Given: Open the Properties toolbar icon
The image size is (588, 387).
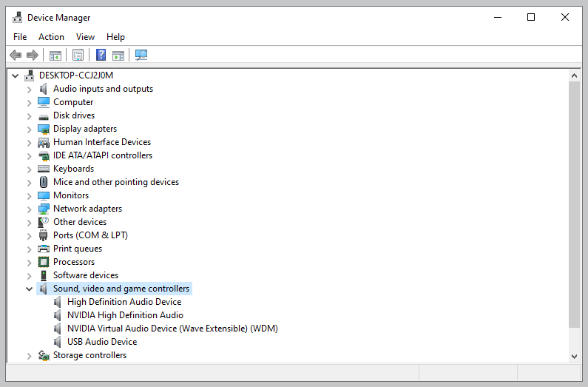Looking at the screenshot, I should pyautogui.click(x=78, y=55).
